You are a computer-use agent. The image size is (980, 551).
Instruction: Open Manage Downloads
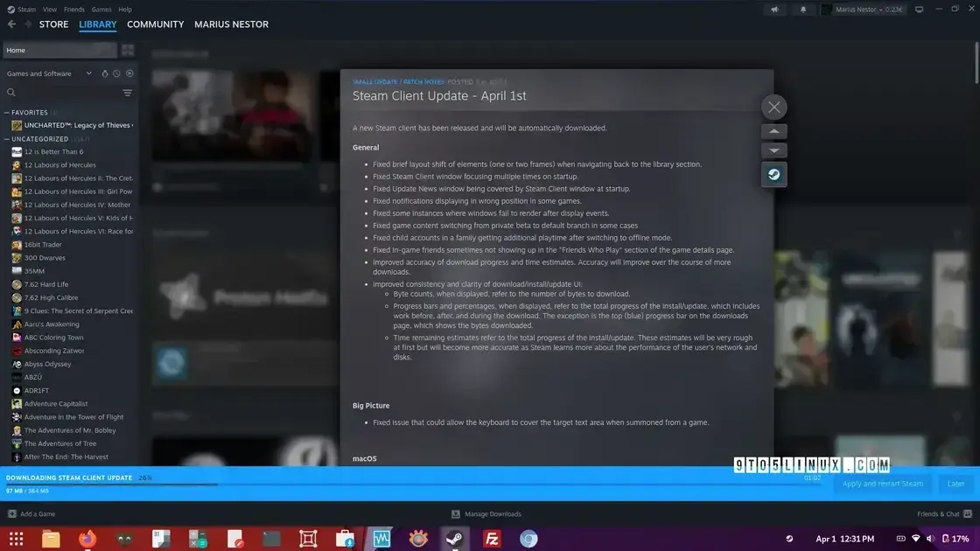click(486, 514)
